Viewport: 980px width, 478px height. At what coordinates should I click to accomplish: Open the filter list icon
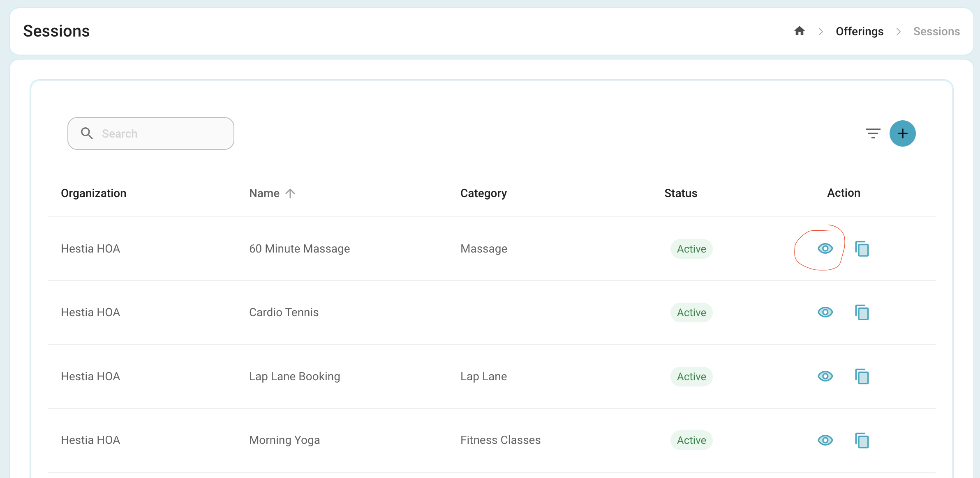873,133
